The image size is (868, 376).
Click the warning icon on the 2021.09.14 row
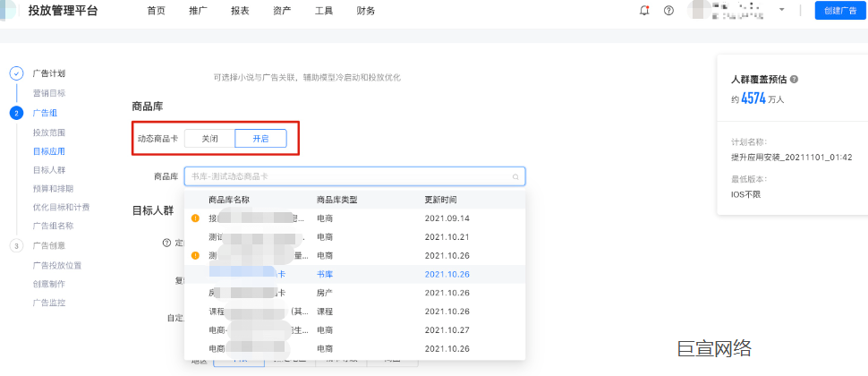(195, 218)
